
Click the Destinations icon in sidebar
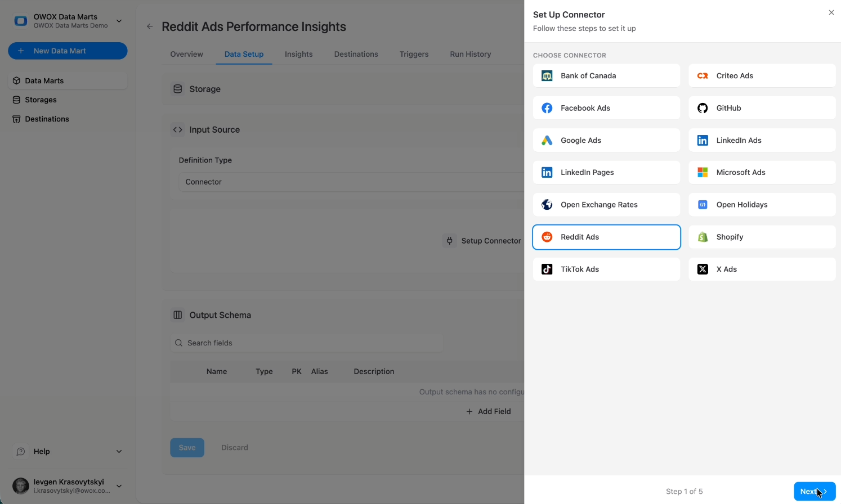(x=16, y=119)
